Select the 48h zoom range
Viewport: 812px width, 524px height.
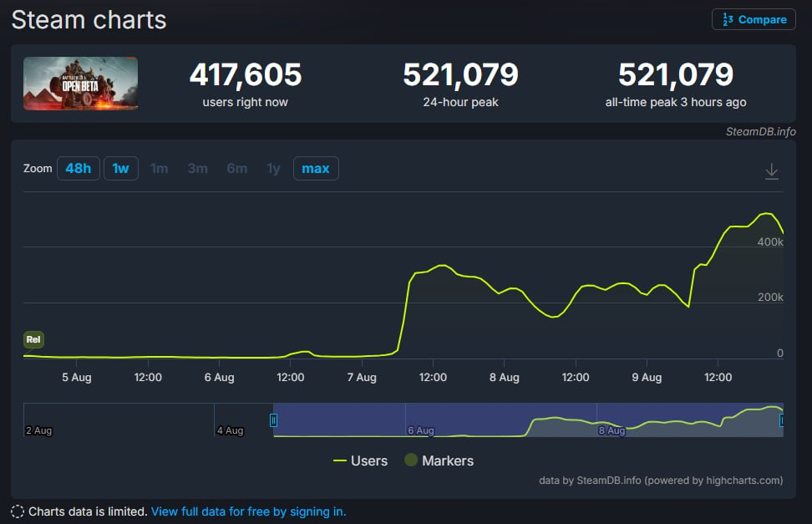point(79,169)
